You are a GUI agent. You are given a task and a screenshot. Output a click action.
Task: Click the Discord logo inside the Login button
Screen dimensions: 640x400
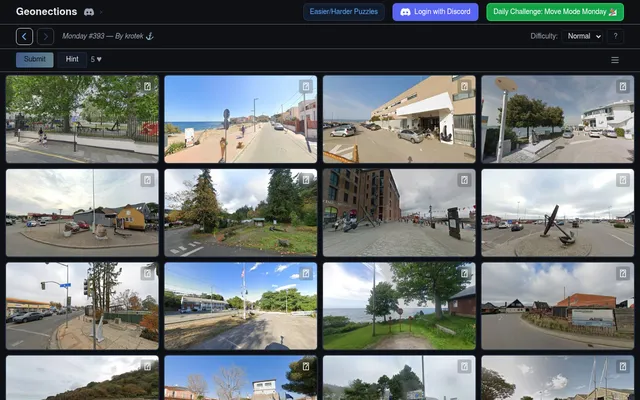(405, 12)
